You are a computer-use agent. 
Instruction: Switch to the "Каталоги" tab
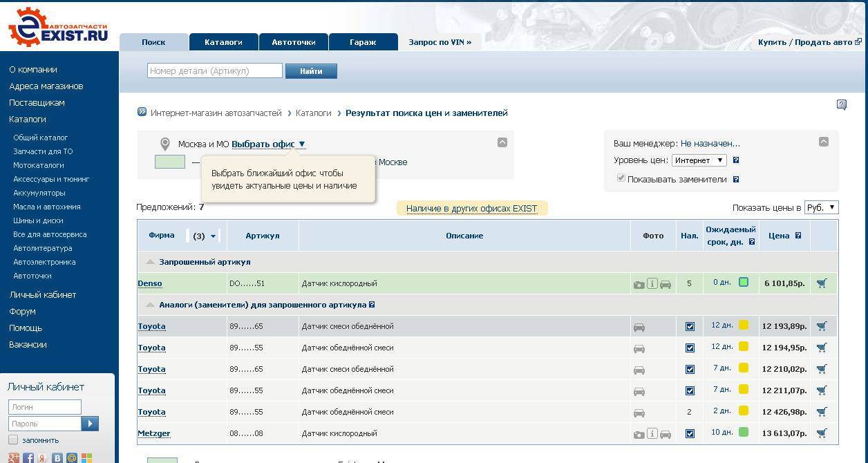point(223,42)
